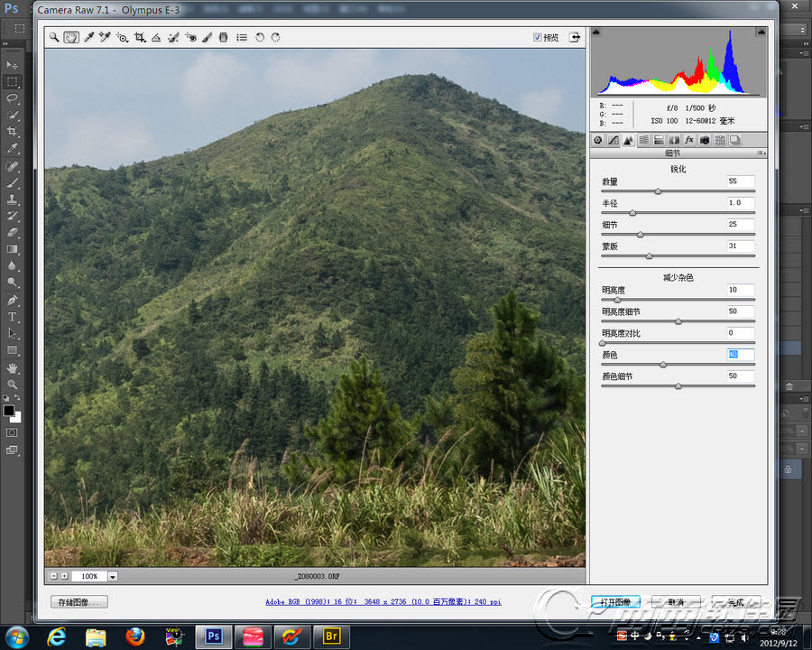Open the Camera Raw preferences list icon
The width and height of the screenshot is (812, 650).
point(242,38)
